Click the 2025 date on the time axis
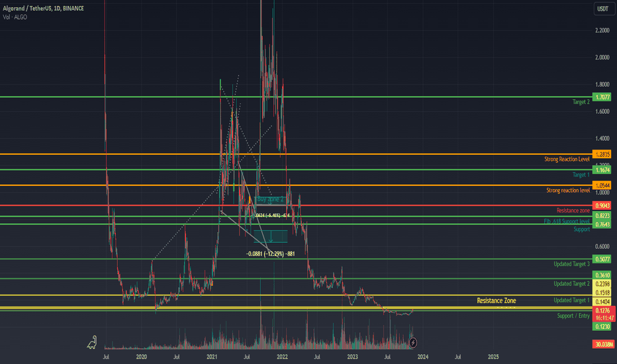This screenshot has height=364, width=617. (493, 357)
